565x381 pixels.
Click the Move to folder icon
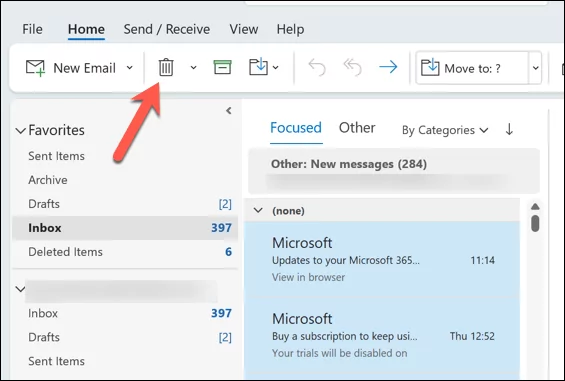click(x=258, y=67)
